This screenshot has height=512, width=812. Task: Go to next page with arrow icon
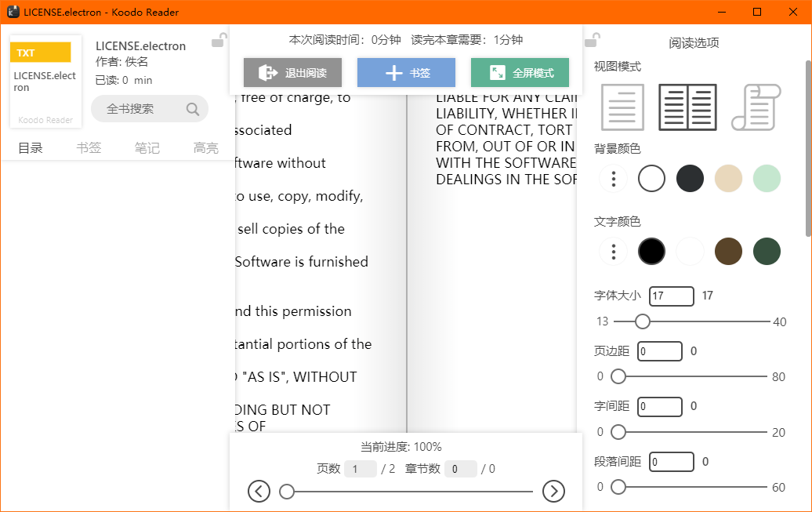click(554, 491)
